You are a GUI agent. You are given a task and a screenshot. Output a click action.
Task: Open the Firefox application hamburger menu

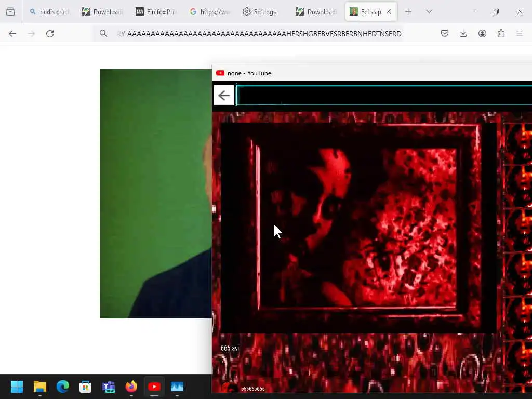point(520,34)
